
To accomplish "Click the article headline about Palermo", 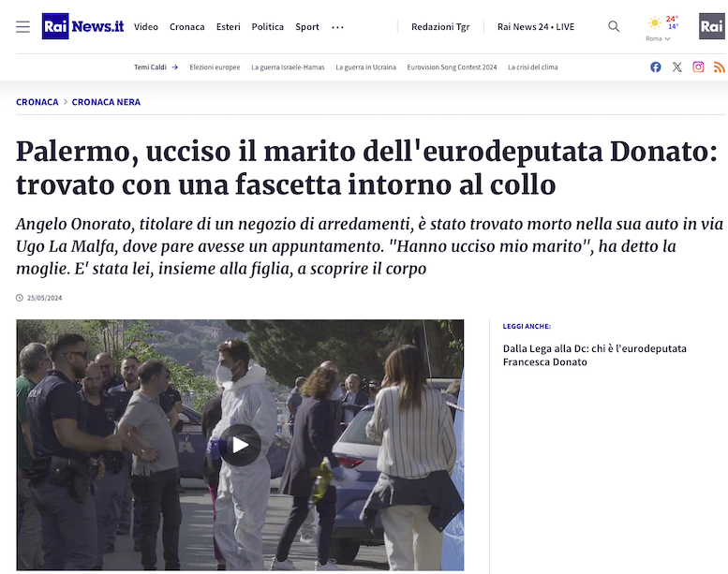I will 366,168.
